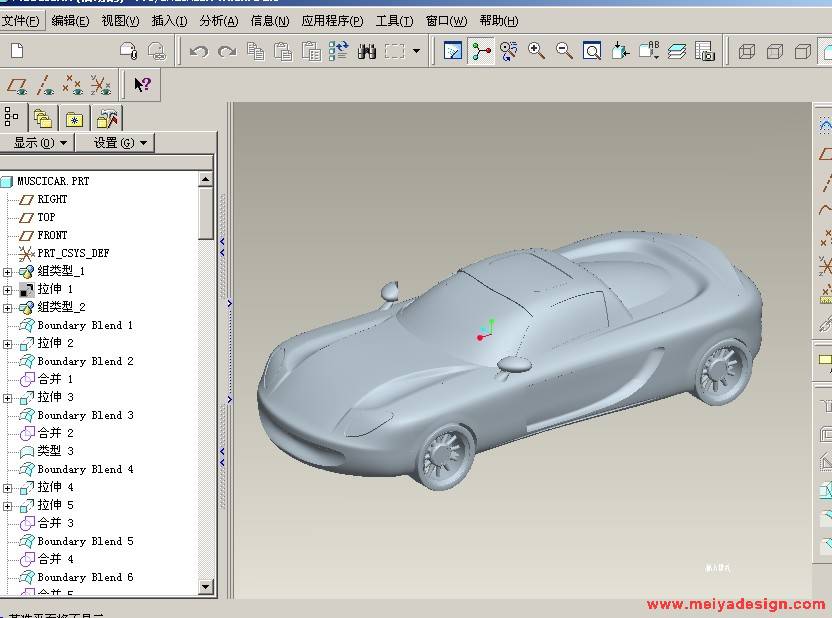
Task: Open the 文件(F) menu
Action: coord(21,21)
